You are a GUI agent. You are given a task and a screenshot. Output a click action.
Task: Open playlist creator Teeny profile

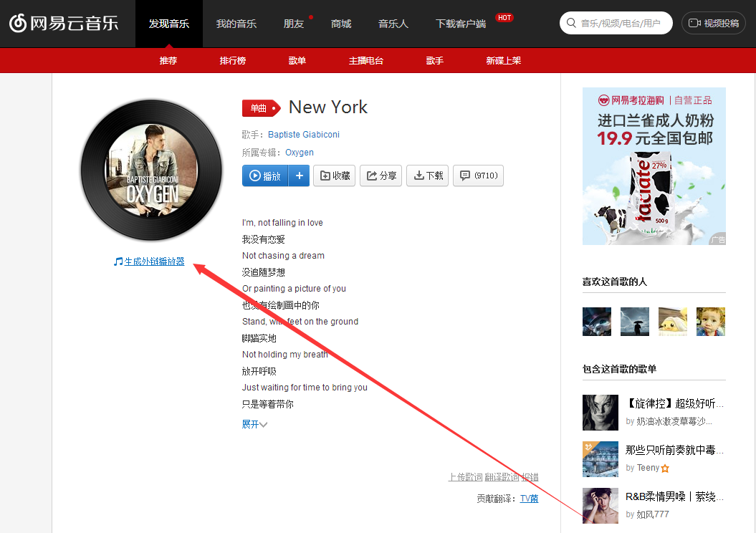pyautogui.click(x=648, y=468)
